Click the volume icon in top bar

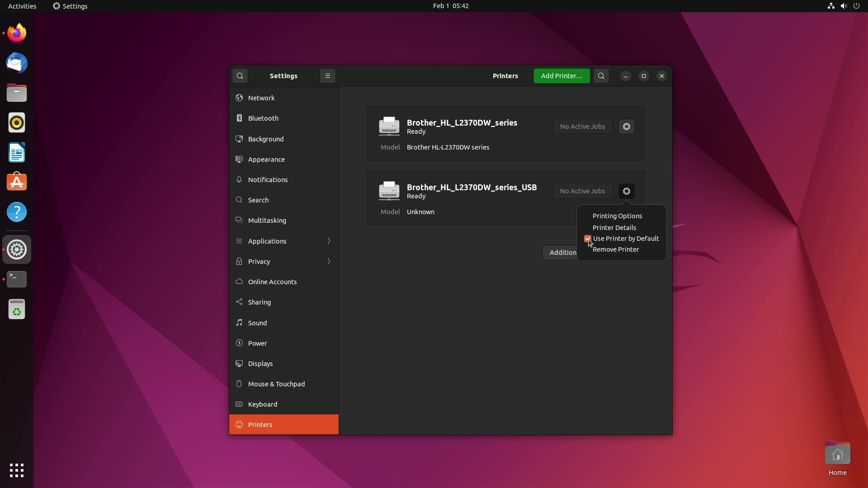[x=844, y=6]
